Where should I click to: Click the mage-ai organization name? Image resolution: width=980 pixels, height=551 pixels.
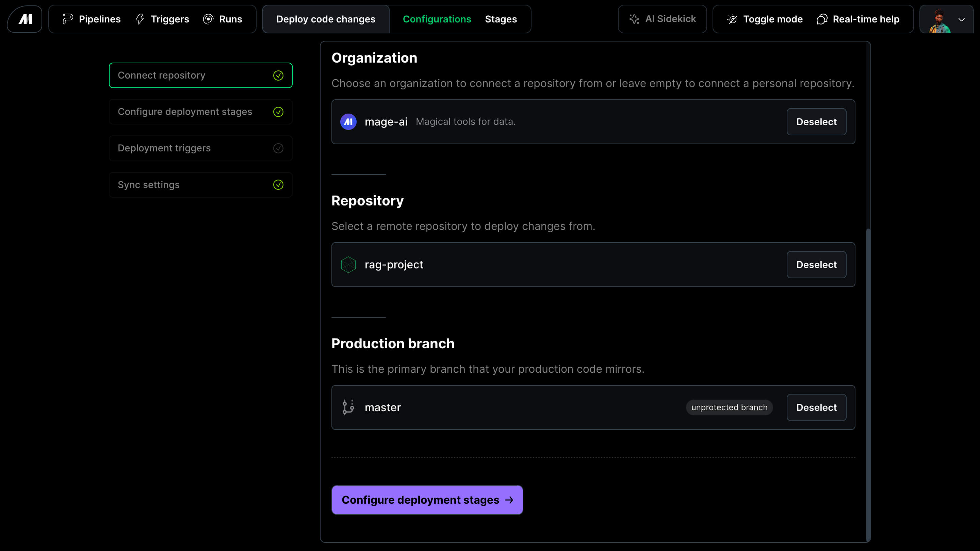386,122
